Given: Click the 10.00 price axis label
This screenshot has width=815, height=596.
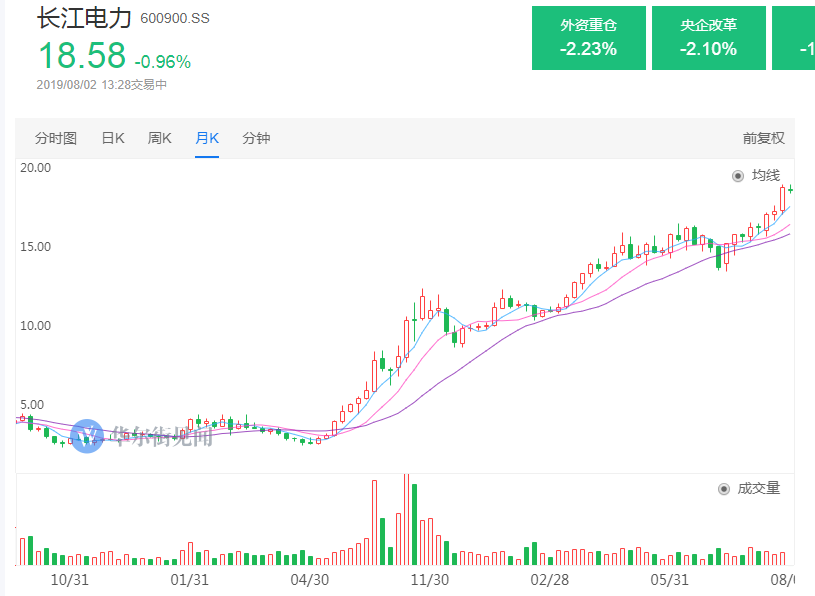Looking at the screenshot, I should 35,326.
